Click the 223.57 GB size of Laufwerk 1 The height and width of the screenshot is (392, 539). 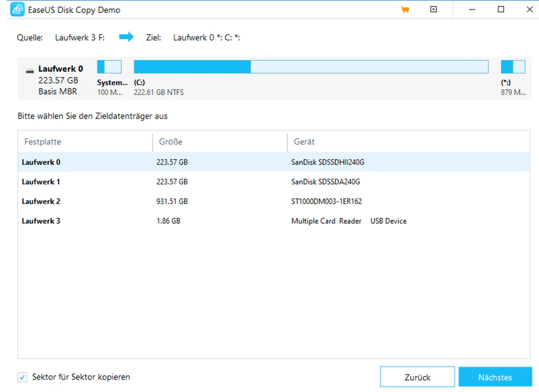172,182
